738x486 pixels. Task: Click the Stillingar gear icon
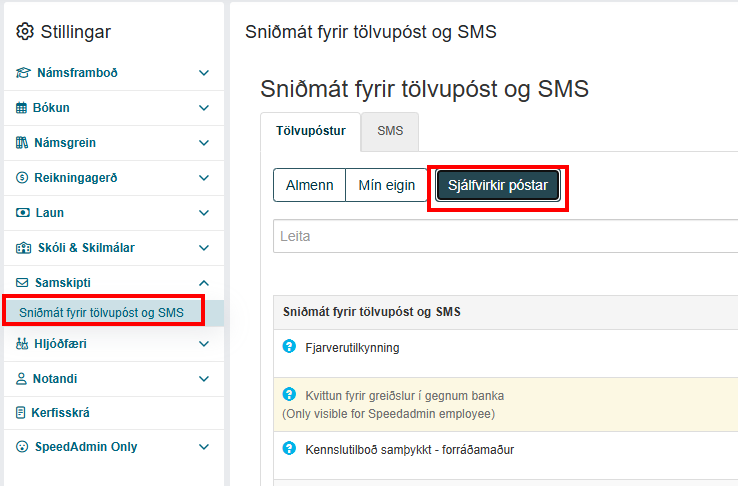25,32
